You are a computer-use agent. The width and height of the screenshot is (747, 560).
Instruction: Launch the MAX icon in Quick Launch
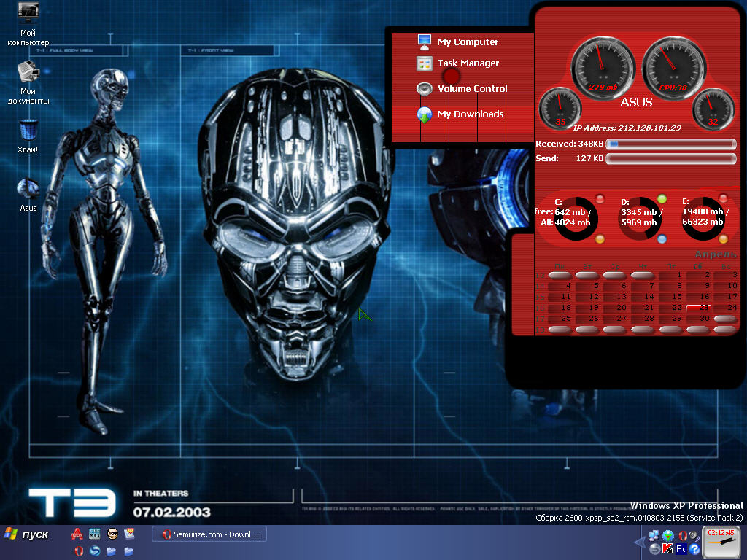[95, 534]
